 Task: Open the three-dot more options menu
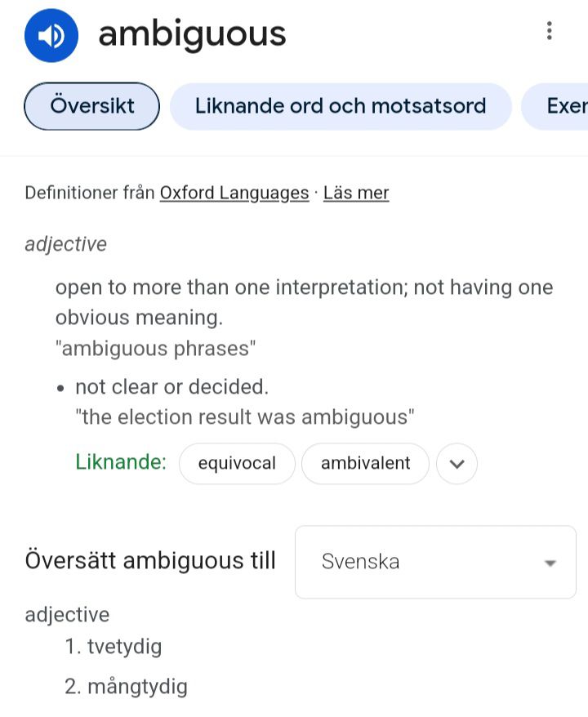click(x=549, y=32)
